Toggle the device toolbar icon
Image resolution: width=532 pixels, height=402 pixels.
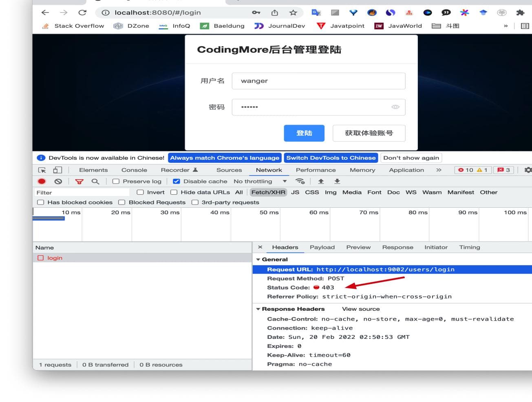[x=57, y=170]
